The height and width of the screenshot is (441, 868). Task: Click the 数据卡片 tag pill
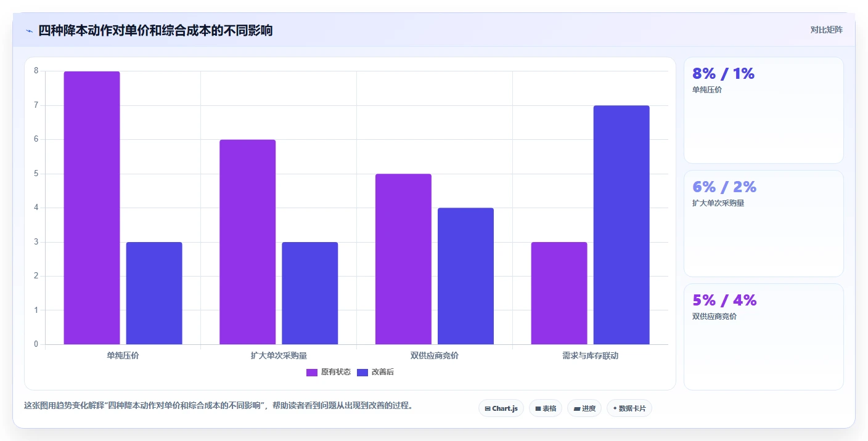pyautogui.click(x=629, y=408)
